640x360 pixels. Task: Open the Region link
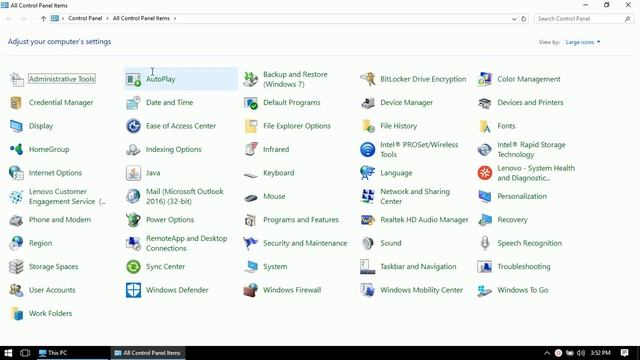point(40,243)
